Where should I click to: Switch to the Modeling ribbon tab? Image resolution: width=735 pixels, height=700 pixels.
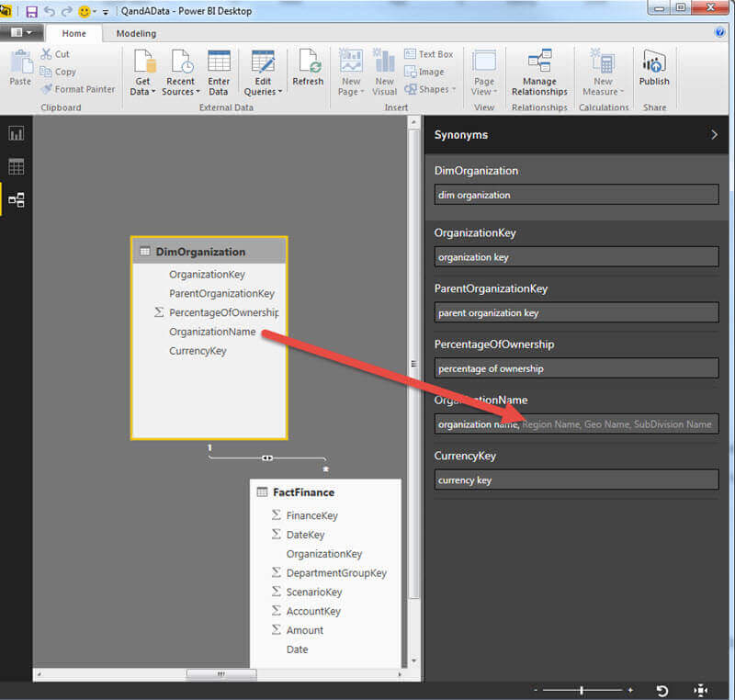coord(136,33)
